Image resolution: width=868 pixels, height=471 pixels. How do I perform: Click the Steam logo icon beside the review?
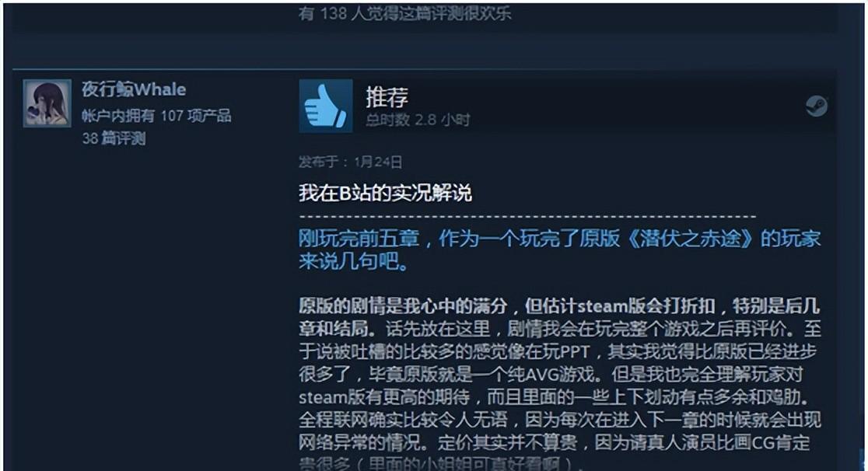point(817,106)
